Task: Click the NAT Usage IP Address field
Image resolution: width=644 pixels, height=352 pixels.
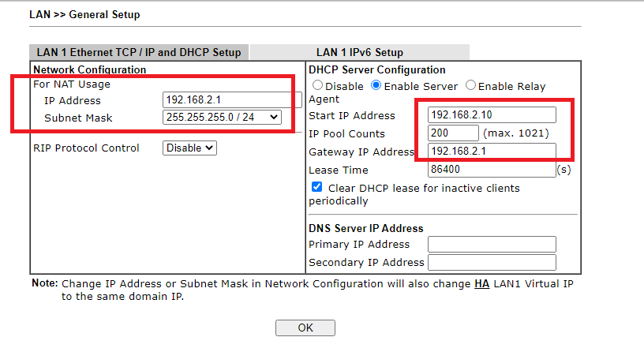Action: tap(231, 100)
